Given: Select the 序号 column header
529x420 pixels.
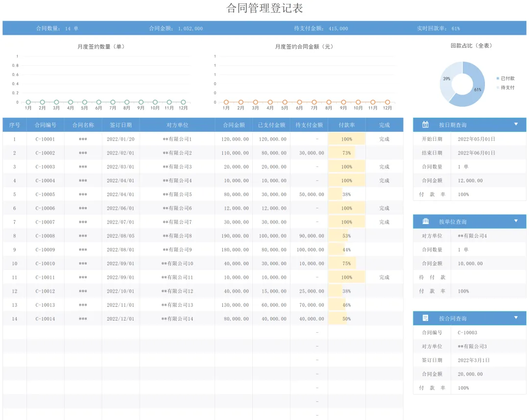Looking at the screenshot, I should click(15, 125).
